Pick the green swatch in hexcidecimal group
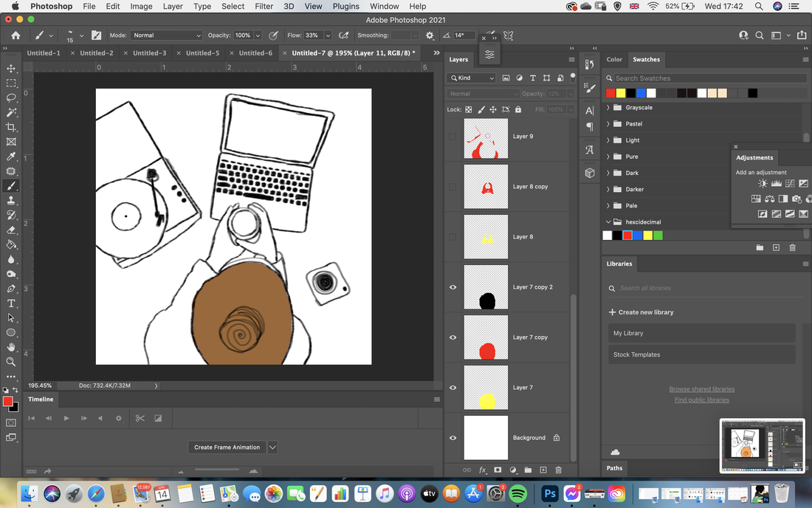Screen dimensions: 812x508 coord(658,236)
